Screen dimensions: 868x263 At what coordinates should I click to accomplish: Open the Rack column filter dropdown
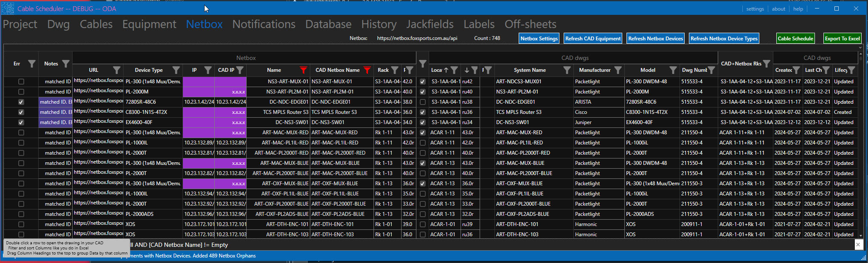395,70
